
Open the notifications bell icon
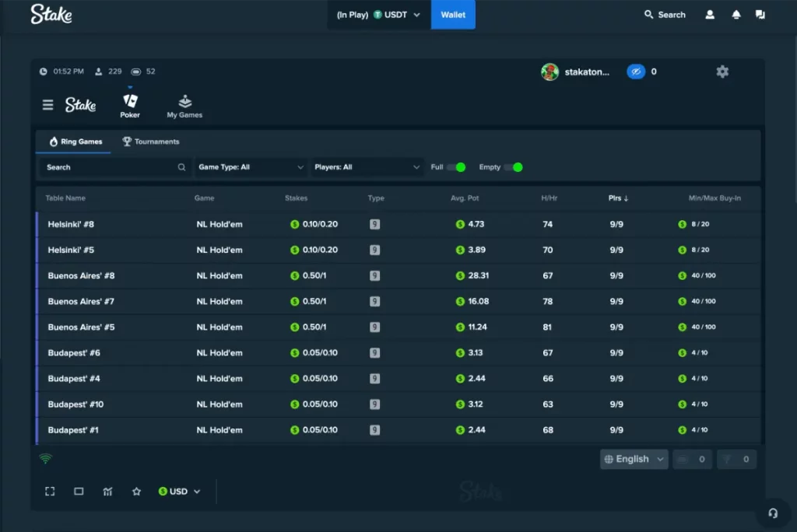[736, 15]
